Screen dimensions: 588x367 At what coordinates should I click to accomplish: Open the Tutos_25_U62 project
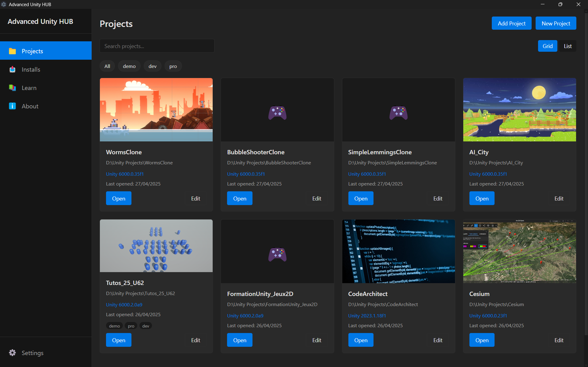click(119, 340)
